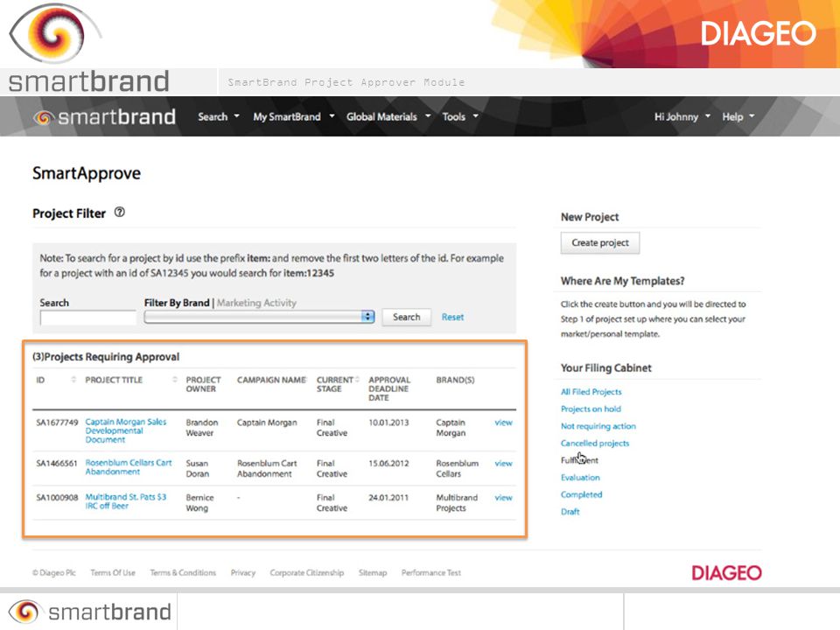Viewport: 840px width, 630px height.
Task: Click view for project SA1677749
Action: [504, 422]
